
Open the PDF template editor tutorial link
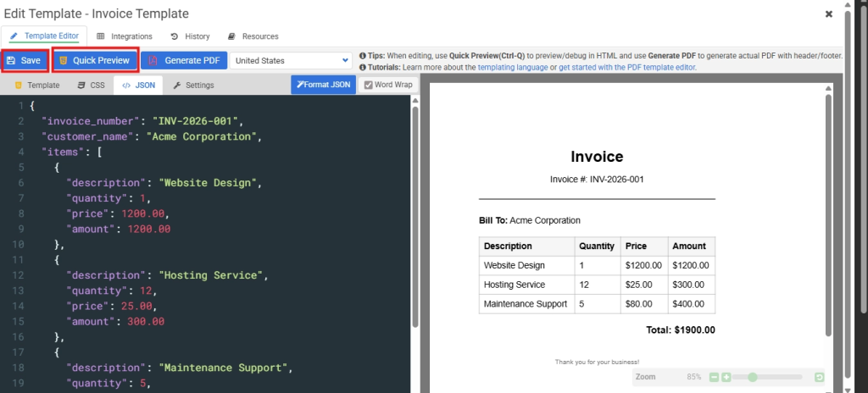pyautogui.click(x=627, y=67)
